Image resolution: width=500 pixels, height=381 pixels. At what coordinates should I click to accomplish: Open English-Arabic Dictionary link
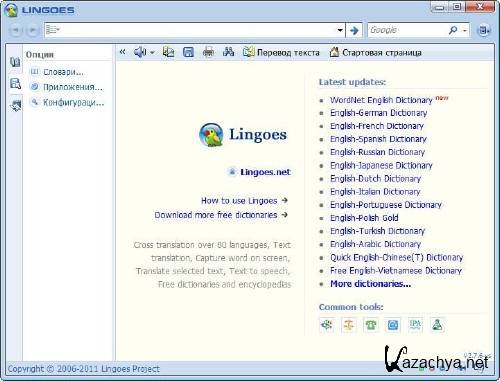tap(375, 244)
